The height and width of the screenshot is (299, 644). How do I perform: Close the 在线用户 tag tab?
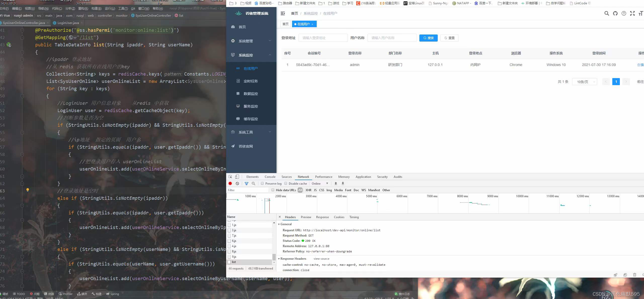[x=312, y=24]
